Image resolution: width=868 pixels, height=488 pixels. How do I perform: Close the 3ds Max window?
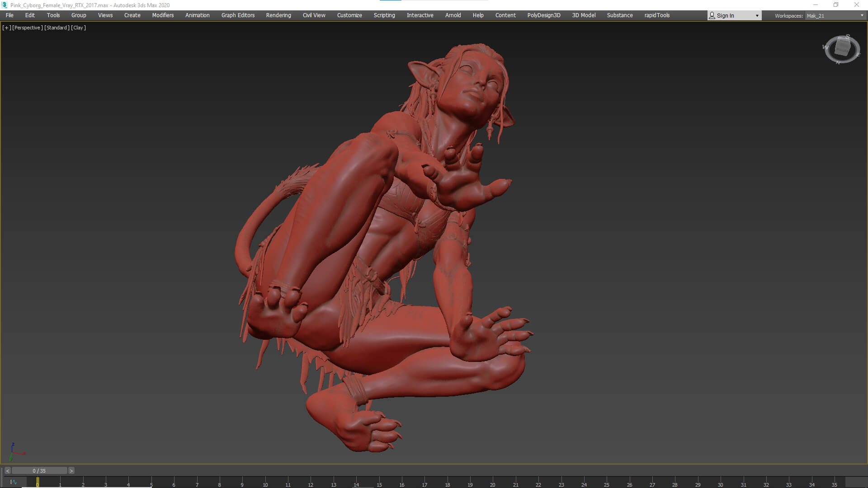tap(857, 5)
